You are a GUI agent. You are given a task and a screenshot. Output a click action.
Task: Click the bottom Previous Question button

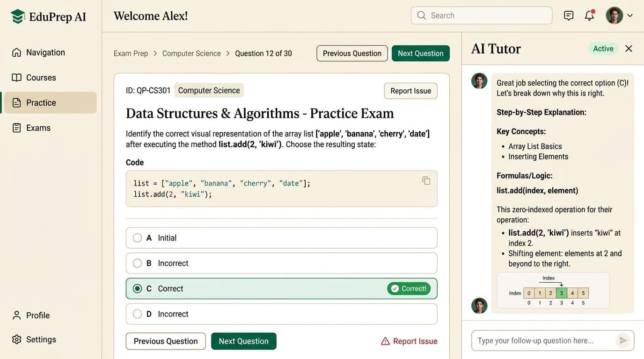tap(166, 341)
